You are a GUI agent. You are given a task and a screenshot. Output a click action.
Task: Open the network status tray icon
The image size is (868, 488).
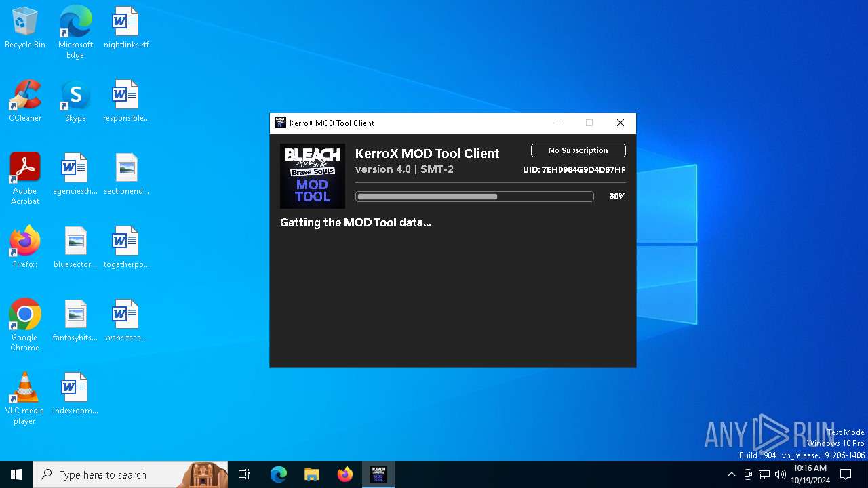(x=764, y=474)
